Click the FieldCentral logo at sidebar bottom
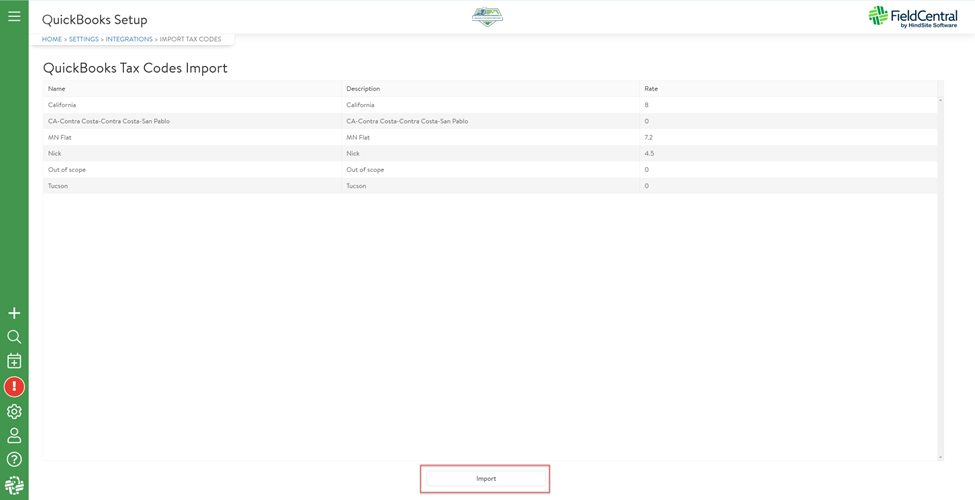Viewport: 975px width, 500px height. click(14, 486)
